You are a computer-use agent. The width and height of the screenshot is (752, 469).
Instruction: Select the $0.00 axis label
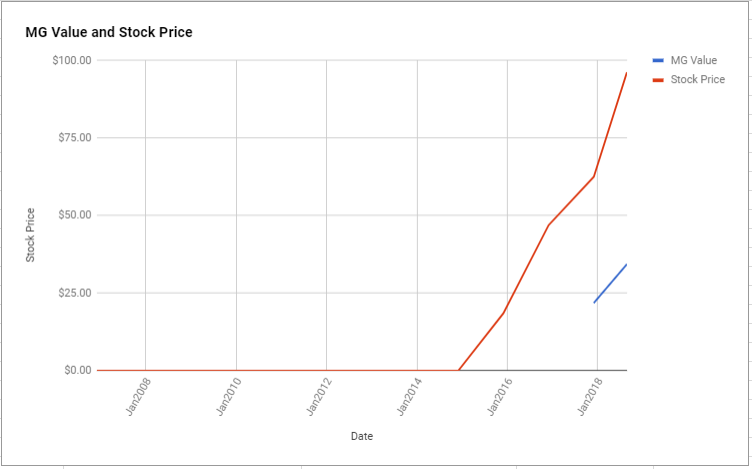77,370
